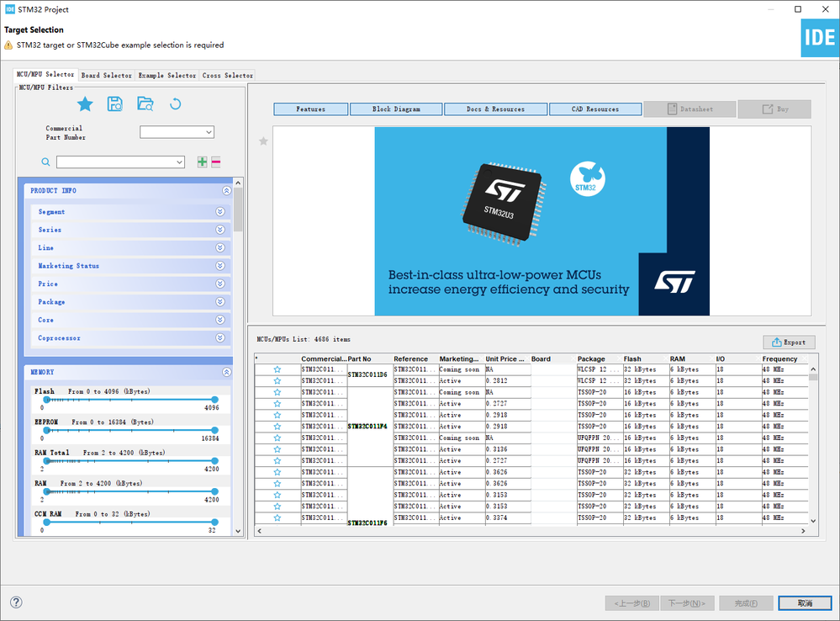Viewport: 840px width, 621px height.
Task: Open the Example Selector tab
Action: [x=167, y=76]
